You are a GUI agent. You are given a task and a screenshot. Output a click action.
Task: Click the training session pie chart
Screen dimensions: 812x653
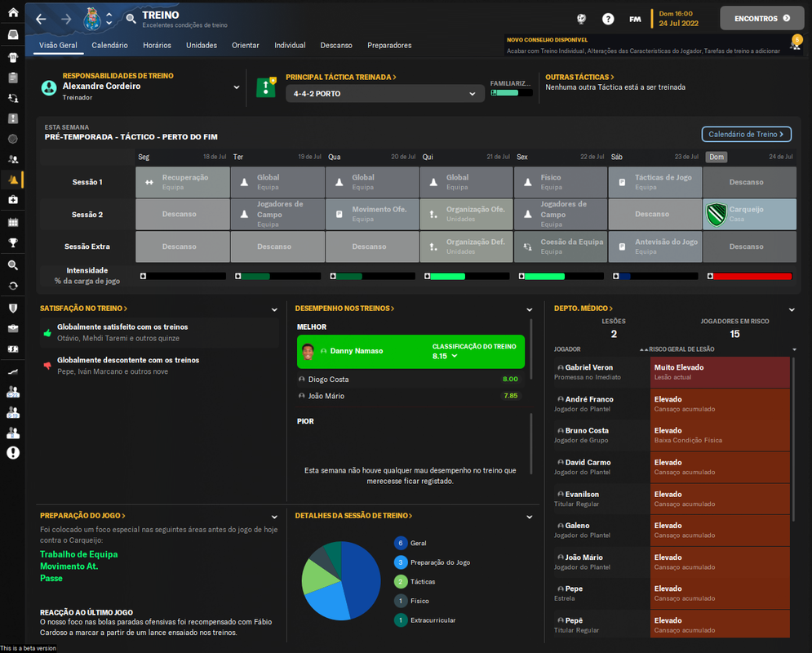click(341, 581)
